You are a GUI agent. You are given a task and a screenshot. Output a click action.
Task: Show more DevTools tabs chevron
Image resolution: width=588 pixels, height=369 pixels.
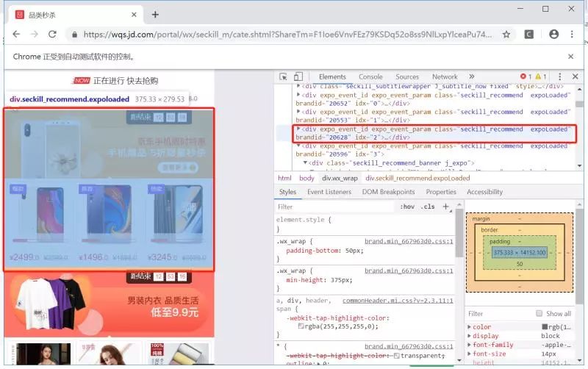tap(471, 76)
